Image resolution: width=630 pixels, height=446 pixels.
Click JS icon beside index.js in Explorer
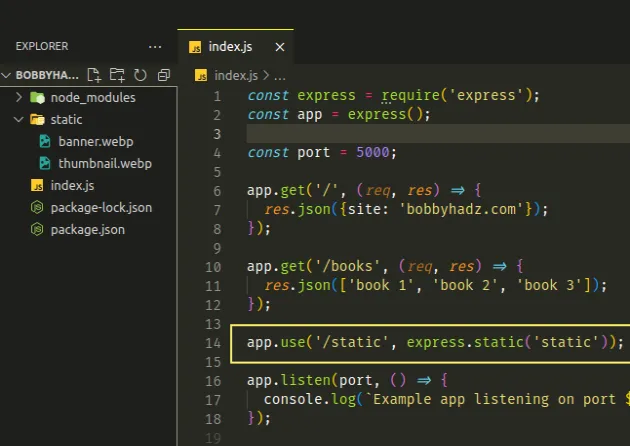(37, 186)
